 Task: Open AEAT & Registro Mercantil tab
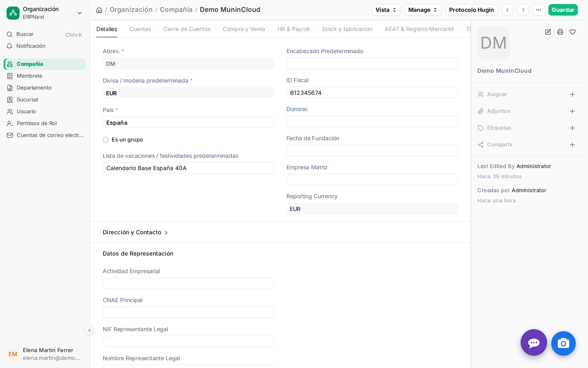[419, 29]
